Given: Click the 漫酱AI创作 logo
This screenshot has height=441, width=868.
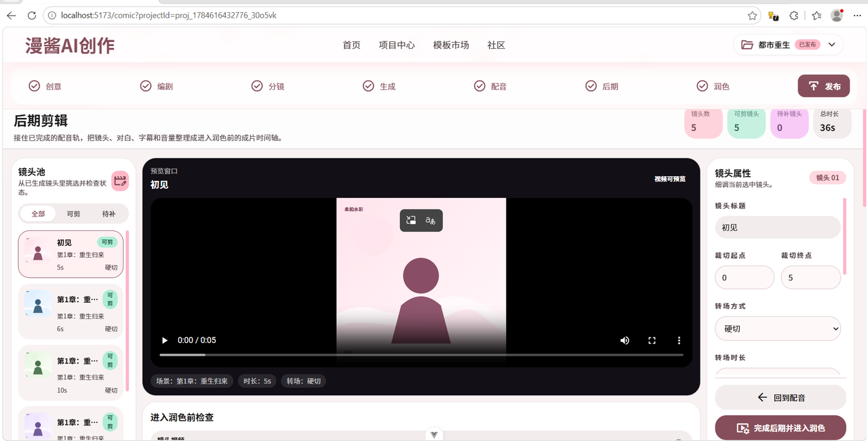Looking at the screenshot, I should 70,45.
